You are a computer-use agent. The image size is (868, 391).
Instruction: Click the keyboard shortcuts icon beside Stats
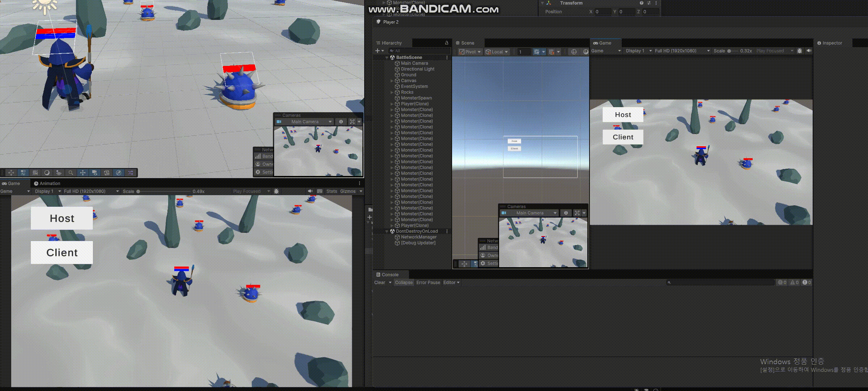coord(320,191)
